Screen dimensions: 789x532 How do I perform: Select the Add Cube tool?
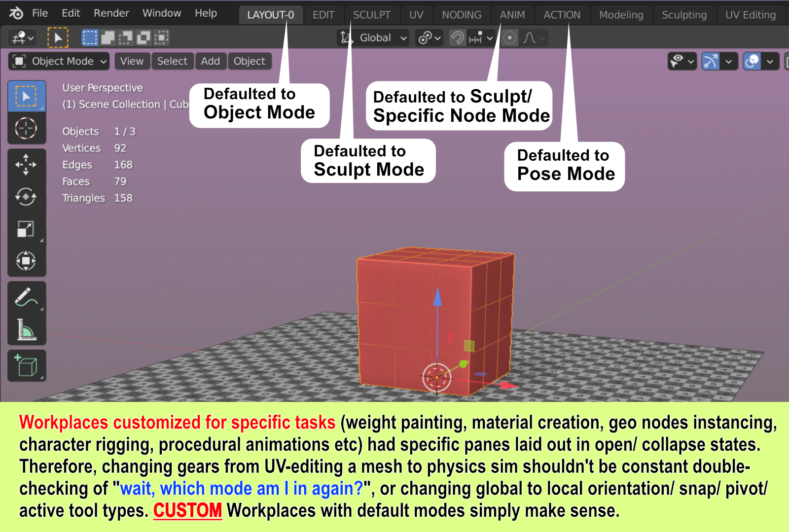(27, 366)
